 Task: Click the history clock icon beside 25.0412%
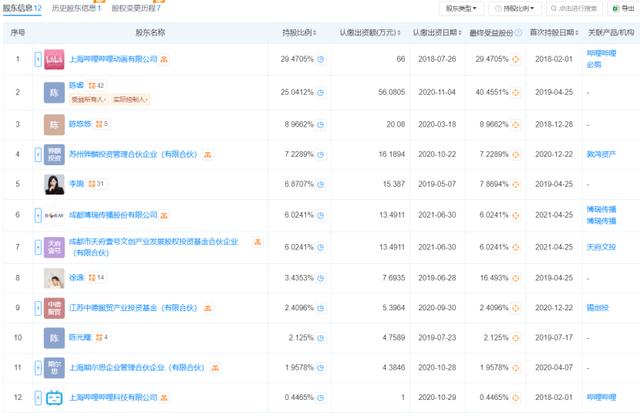coord(321,93)
